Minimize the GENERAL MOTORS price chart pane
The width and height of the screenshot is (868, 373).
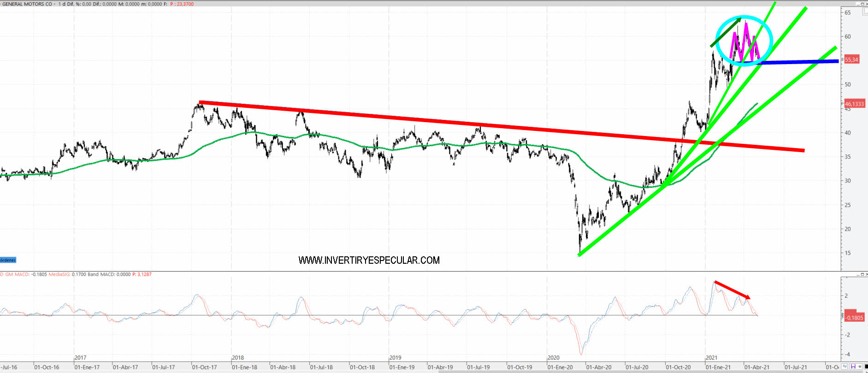pos(858,4)
